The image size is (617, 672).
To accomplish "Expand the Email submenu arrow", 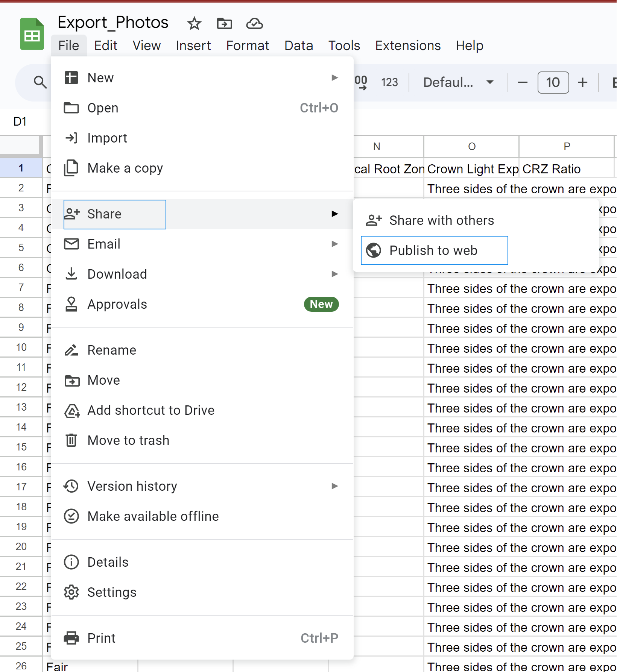I will coord(334,244).
